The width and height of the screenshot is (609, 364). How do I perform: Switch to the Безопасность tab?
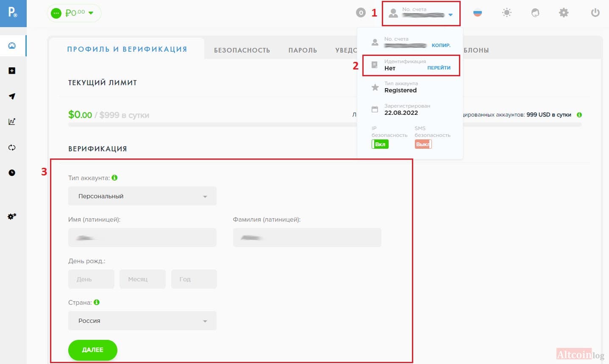(242, 50)
